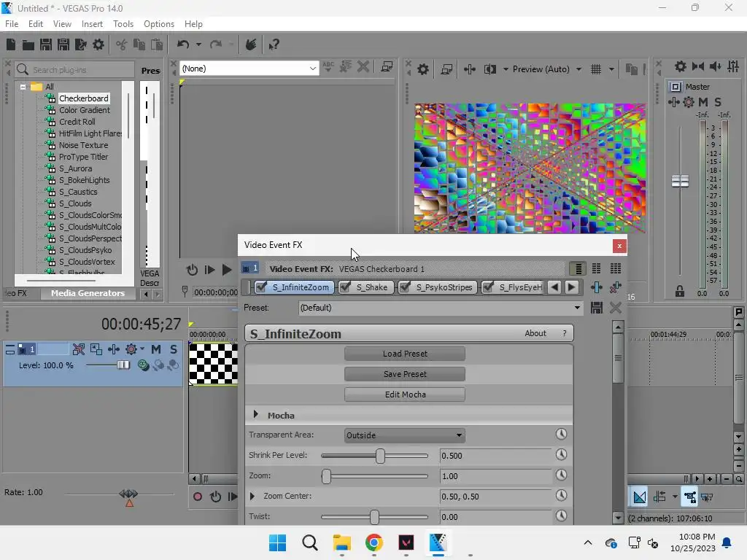The image size is (747, 560).
Task: Click the Save Preset text button
Action: (405, 374)
